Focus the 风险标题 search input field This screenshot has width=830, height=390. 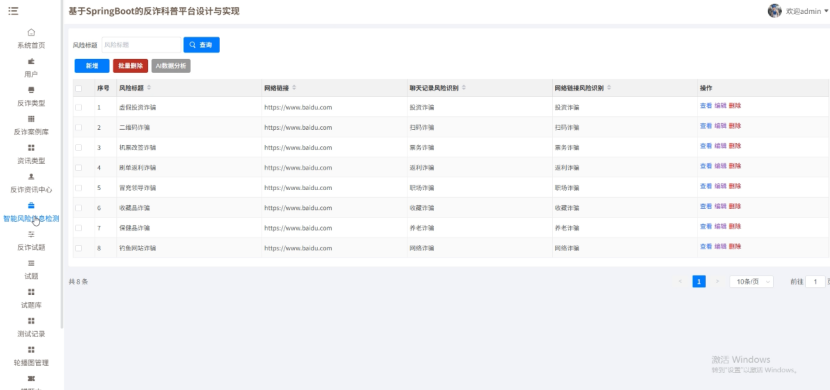pyautogui.click(x=141, y=45)
